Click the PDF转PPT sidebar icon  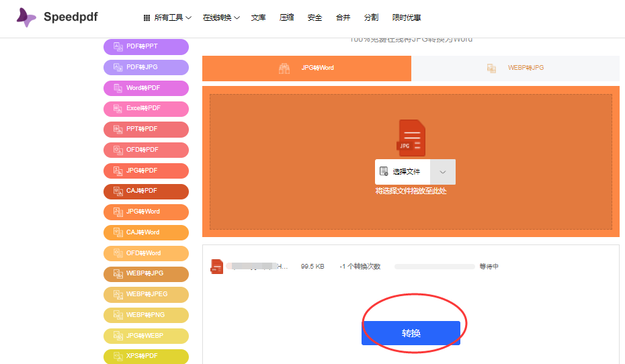pos(118,46)
